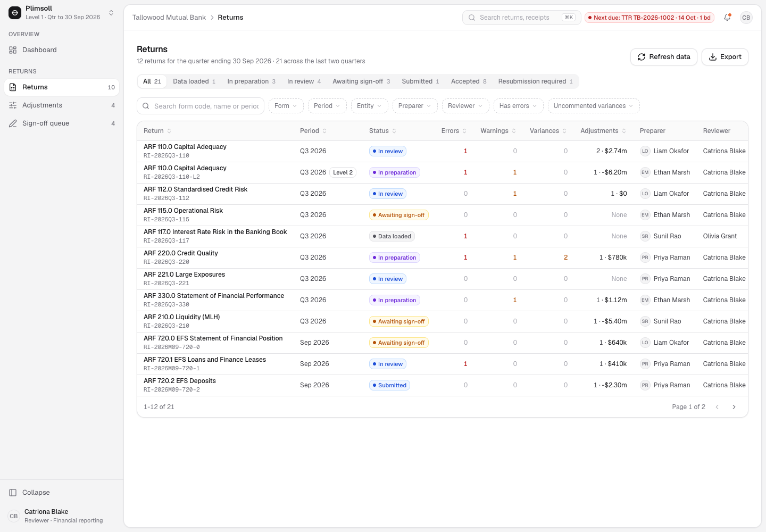Sort by the Variances column
766x532 pixels.
point(548,131)
